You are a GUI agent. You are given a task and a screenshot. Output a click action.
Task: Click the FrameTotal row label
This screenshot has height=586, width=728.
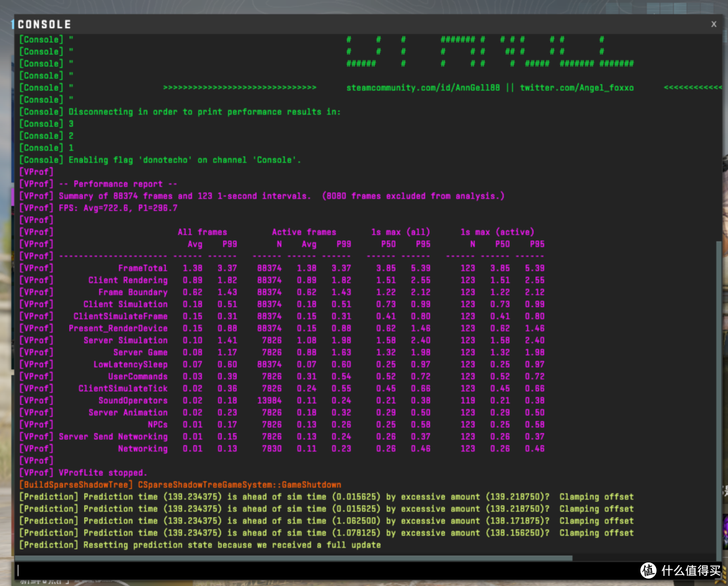[142, 268]
